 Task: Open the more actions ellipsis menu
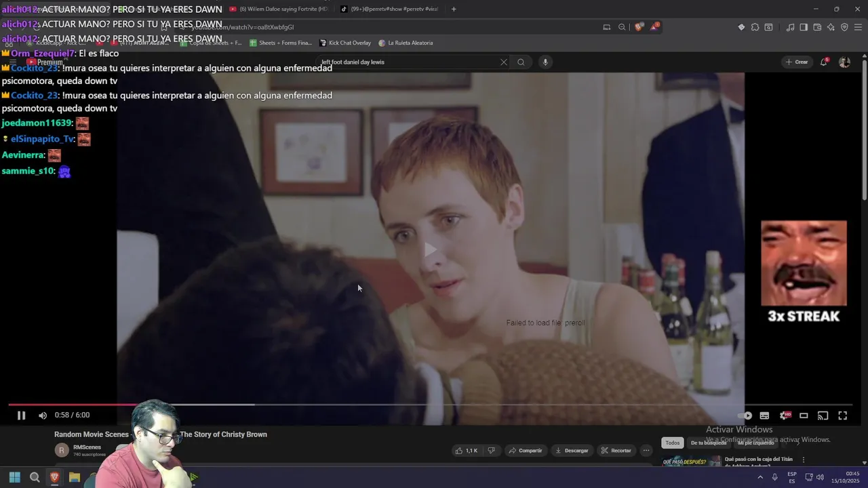point(646,451)
